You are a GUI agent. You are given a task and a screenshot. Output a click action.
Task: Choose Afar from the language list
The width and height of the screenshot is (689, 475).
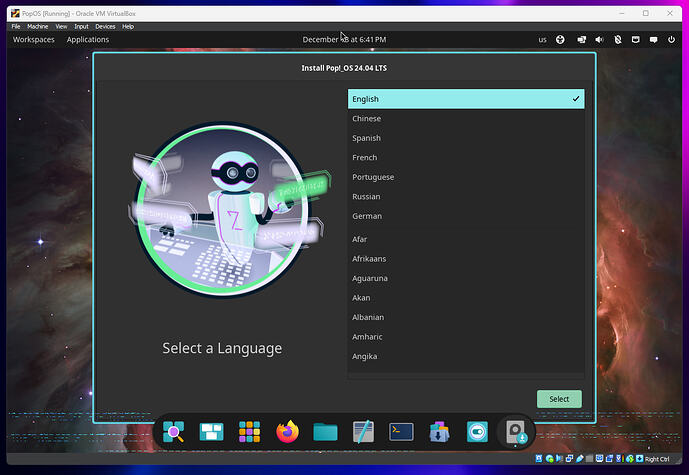click(466, 239)
